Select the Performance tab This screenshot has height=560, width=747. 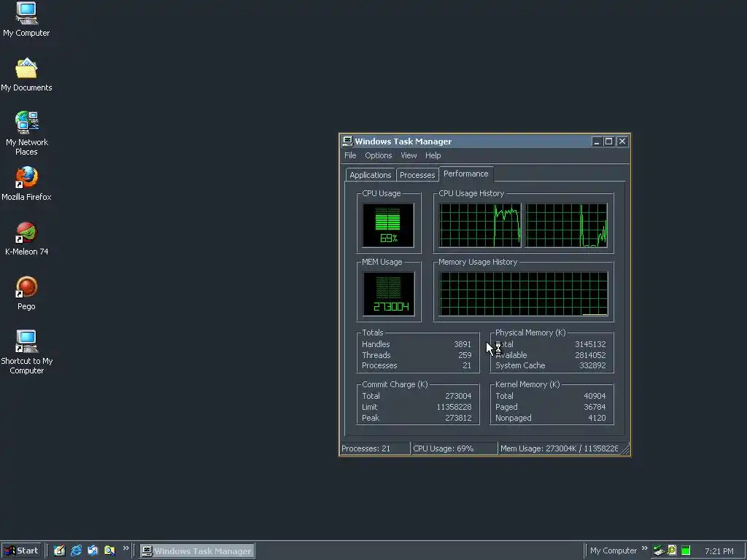465,174
